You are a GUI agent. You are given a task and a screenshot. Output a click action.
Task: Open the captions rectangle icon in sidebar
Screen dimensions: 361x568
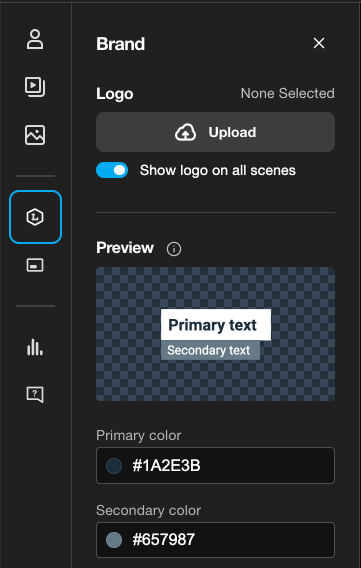click(35, 265)
